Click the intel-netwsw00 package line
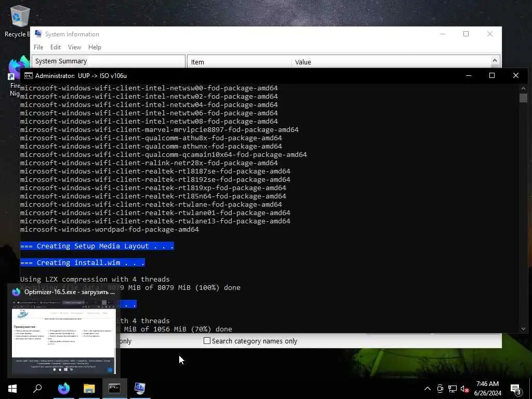532x399 pixels. coord(149,88)
